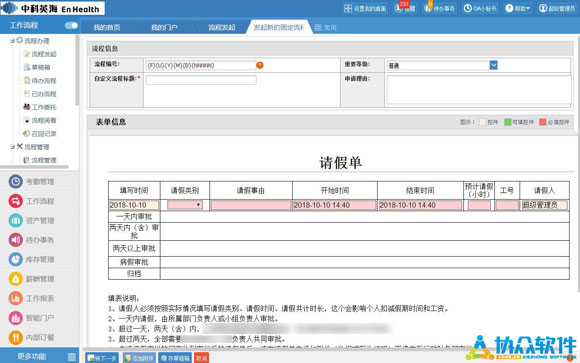
Task: Click the 添加附件 button
Action: (139, 358)
